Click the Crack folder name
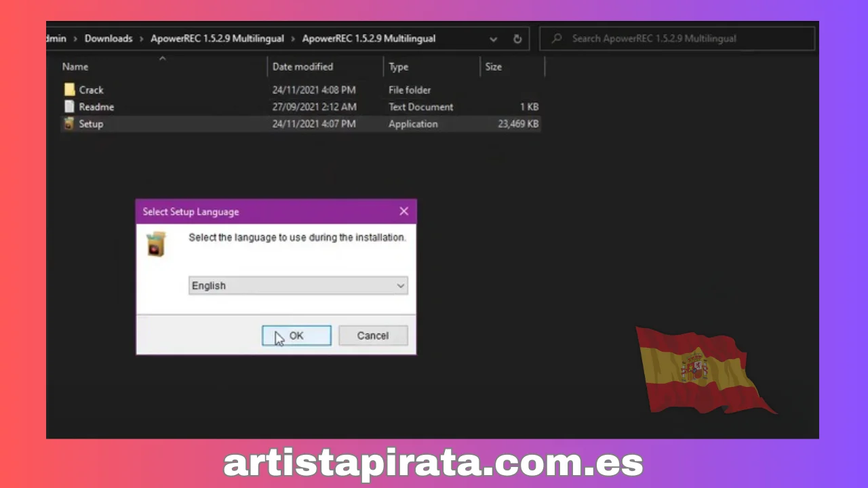 (x=91, y=89)
